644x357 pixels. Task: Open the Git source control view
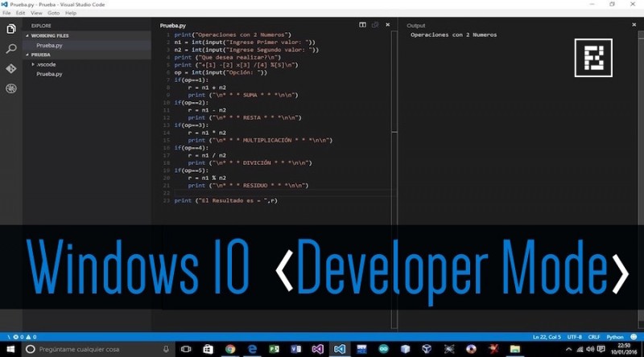click(11, 68)
